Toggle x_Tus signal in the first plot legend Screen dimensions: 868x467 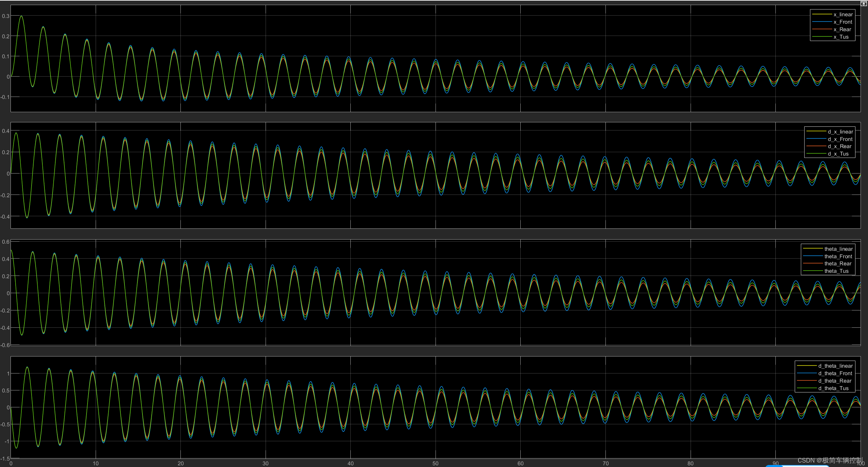pyautogui.click(x=832, y=37)
